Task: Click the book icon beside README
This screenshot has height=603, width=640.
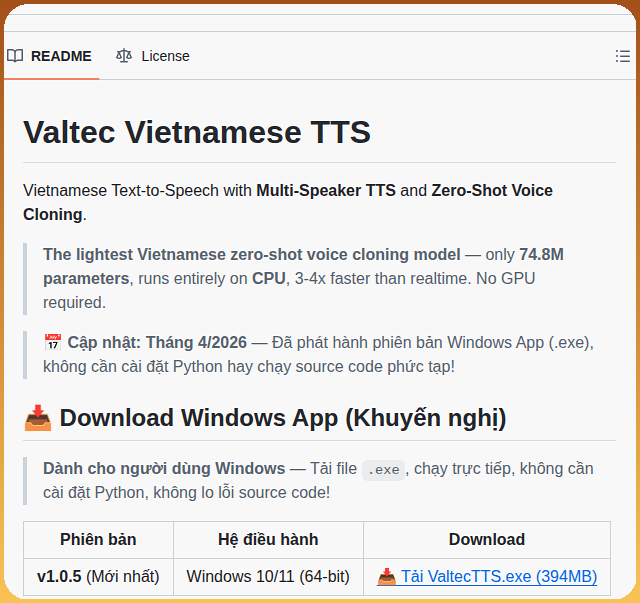Action: coord(15,56)
